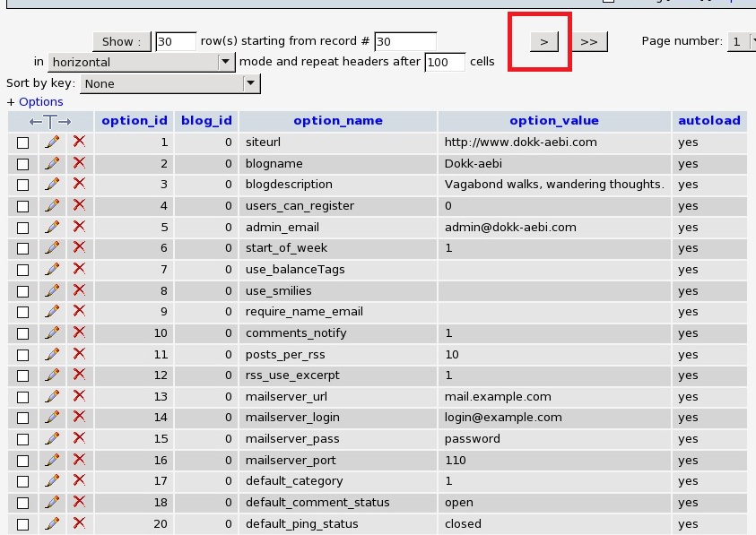Check the checkbox for the siteurl row
756x535 pixels.
coord(23,142)
